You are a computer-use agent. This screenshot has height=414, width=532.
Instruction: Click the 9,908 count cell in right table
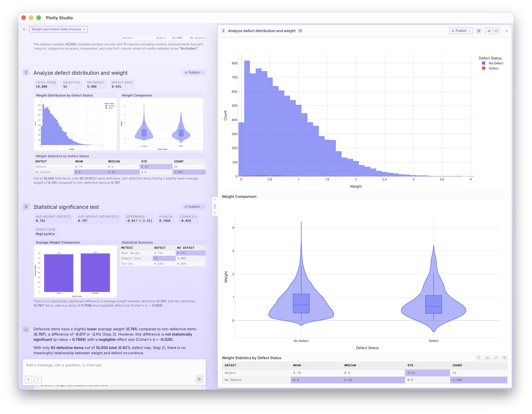[x=479, y=380]
